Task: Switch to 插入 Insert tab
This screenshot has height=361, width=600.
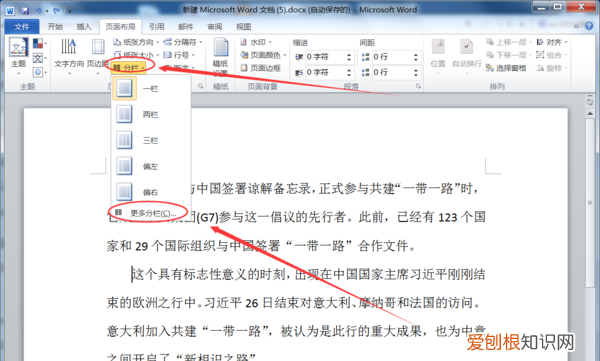Action: 84,26
